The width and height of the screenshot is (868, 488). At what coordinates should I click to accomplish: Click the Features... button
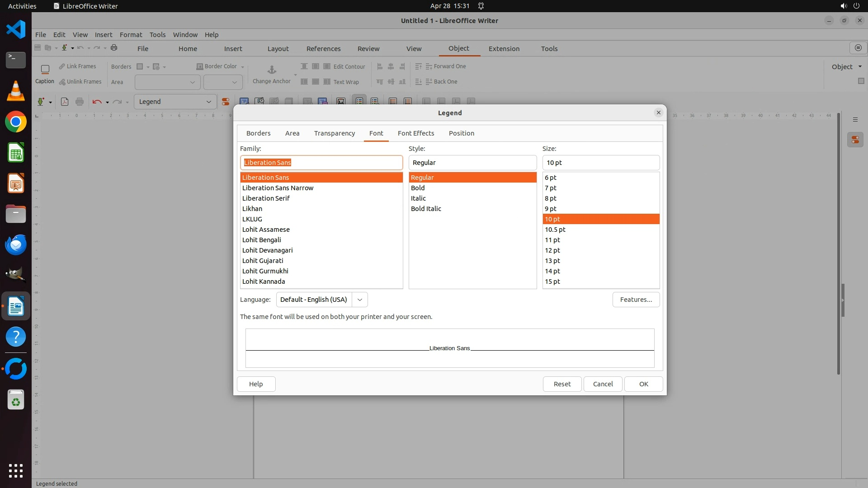tap(636, 300)
